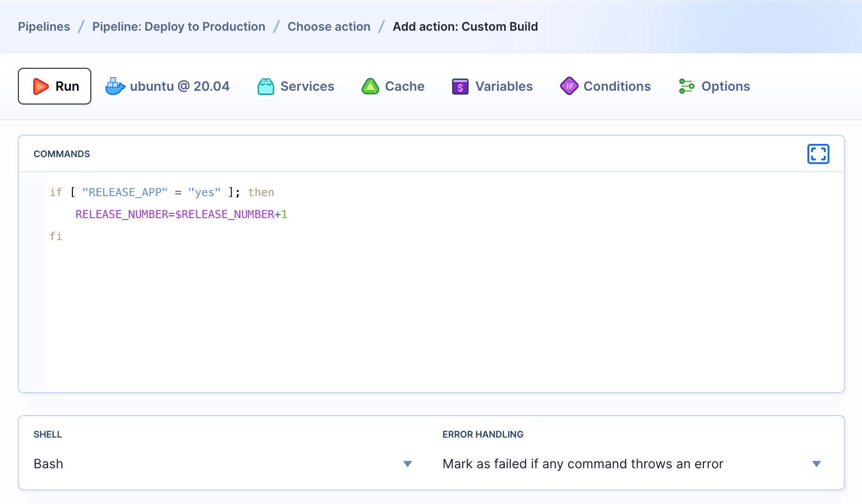Image resolution: width=862 pixels, height=504 pixels.
Task: Click the Docker whale icon
Action: (x=115, y=86)
